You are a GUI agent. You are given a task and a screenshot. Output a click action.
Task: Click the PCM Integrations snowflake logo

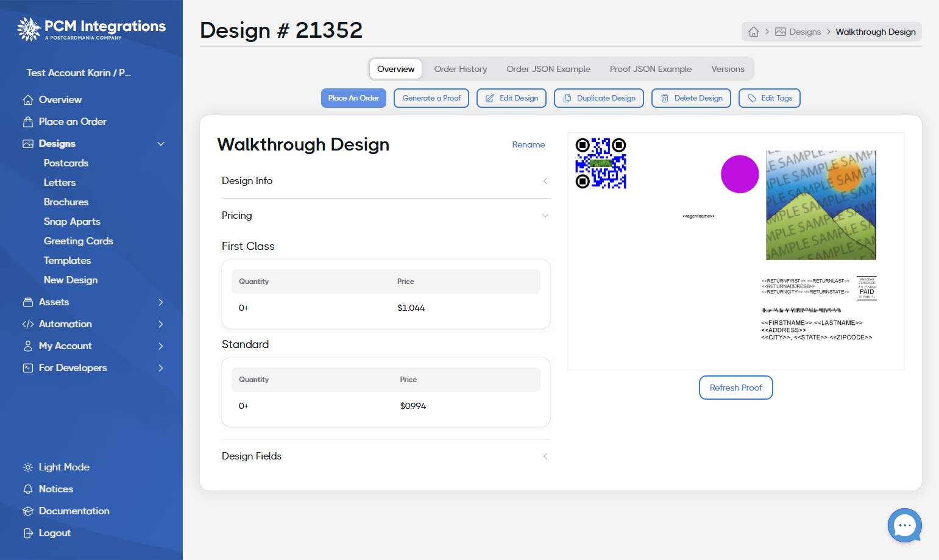click(29, 29)
